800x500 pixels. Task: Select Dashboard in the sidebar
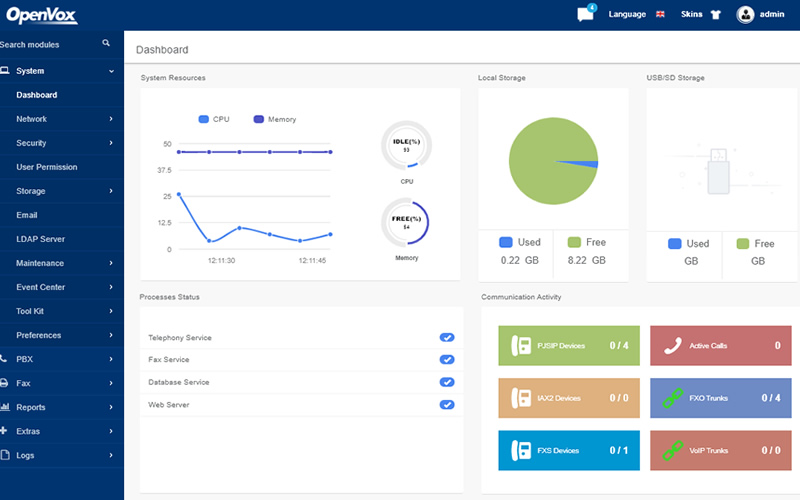click(x=62, y=95)
